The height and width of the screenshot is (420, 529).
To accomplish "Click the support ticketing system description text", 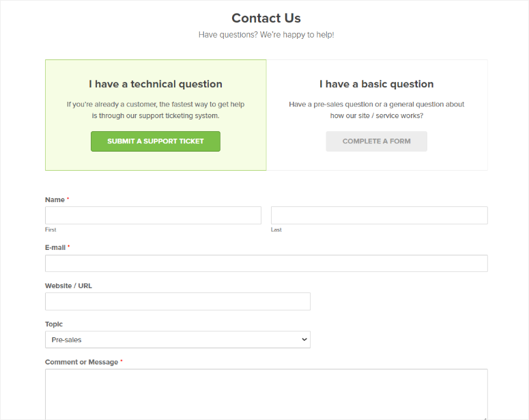I will (x=156, y=110).
